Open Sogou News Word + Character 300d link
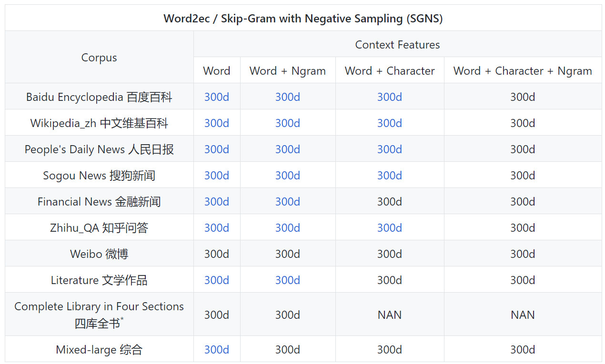This screenshot has height=364, width=605. coord(390,176)
